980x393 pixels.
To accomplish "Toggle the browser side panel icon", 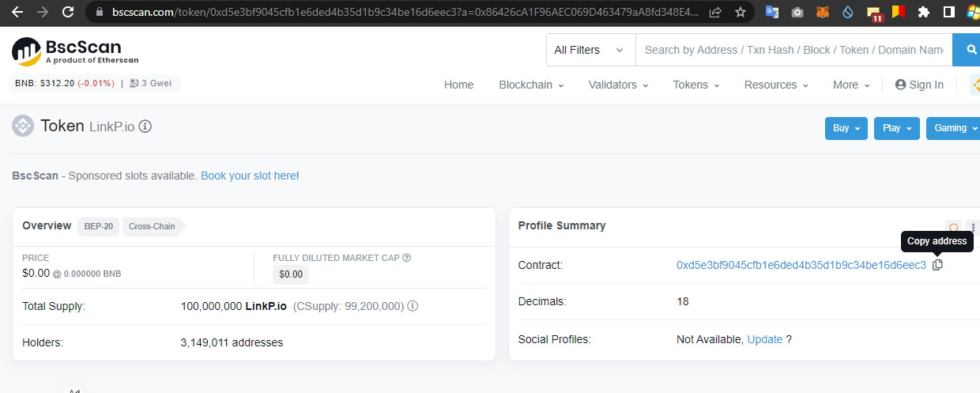I will point(949,12).
